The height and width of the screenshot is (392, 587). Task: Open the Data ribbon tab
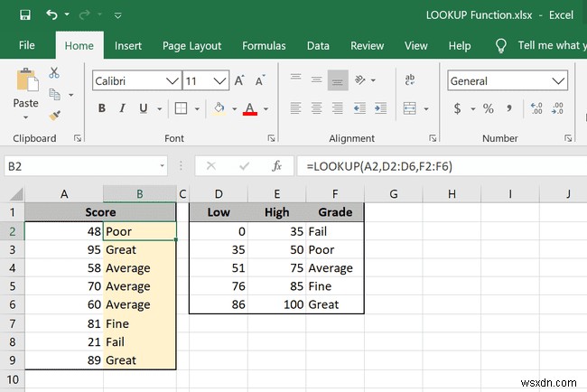pos(318,46)
